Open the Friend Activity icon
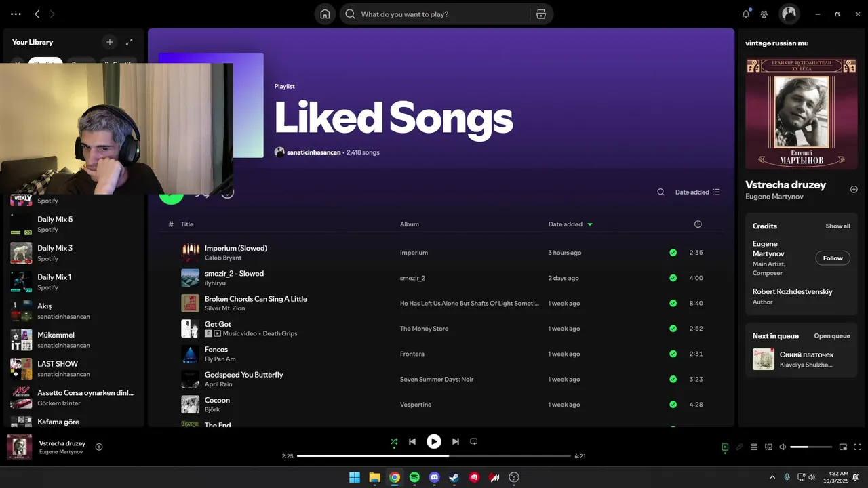Viewport: 868px width, 488px height. pyautogui.click(x=764, y=14)
